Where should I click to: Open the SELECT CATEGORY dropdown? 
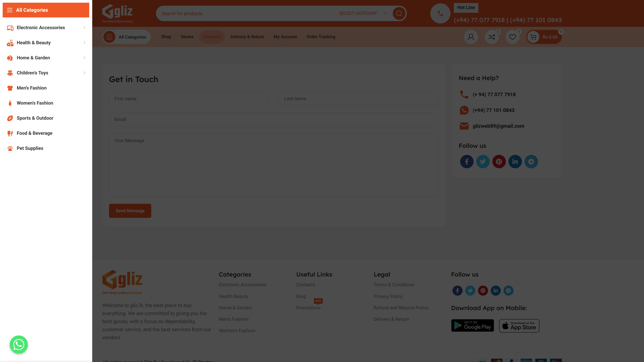coord(362,13)
